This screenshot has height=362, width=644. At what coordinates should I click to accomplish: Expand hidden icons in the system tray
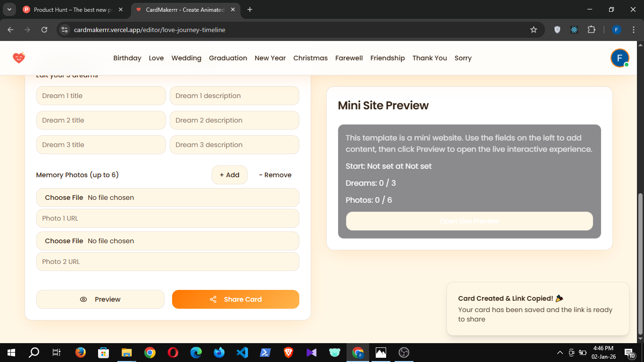pos(560,352)
